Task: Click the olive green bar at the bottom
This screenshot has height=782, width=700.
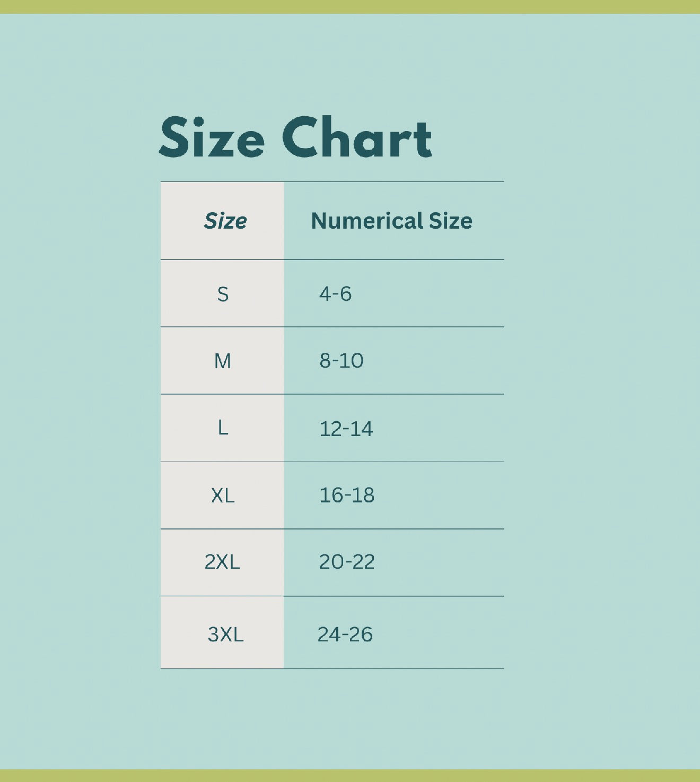Action: pos(350,776)
